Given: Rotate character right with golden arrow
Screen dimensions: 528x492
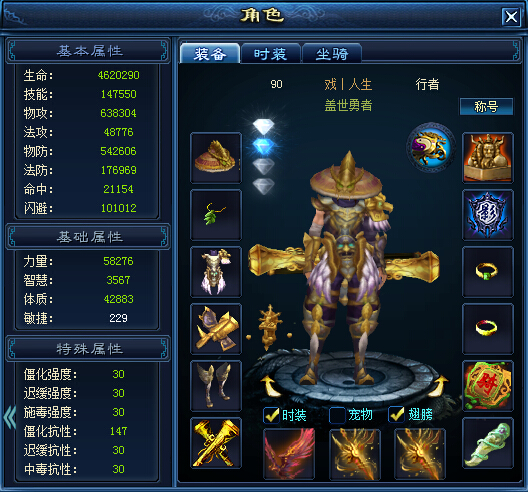Looking at the screenshot, I should (439, 386).
